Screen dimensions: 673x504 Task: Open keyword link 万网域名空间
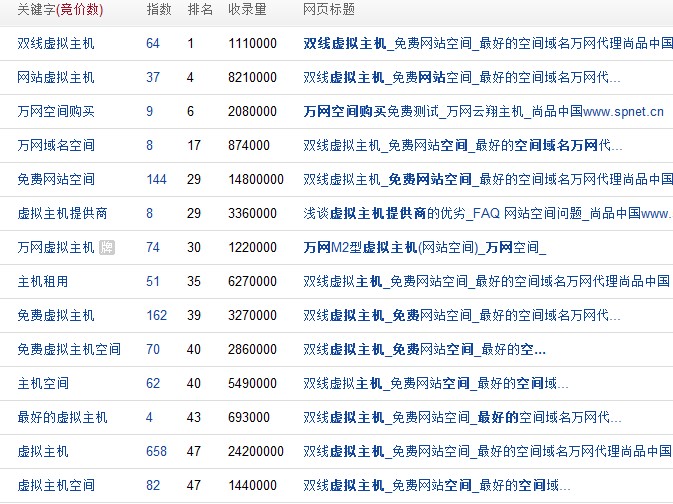coord(56,145)
